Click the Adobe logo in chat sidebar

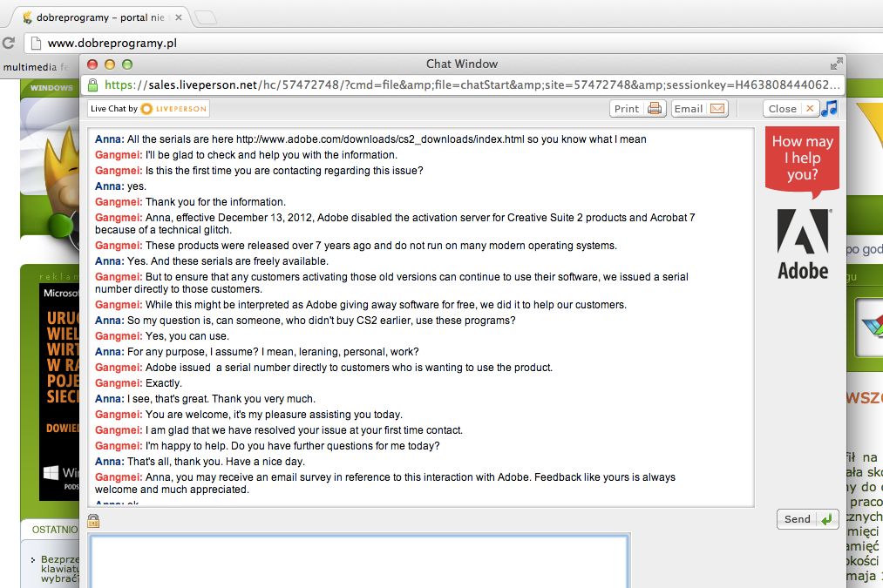[803, 244]
